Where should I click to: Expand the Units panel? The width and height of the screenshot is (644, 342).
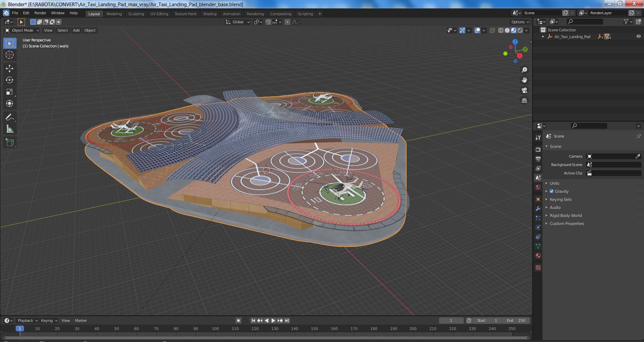point(554,183)
